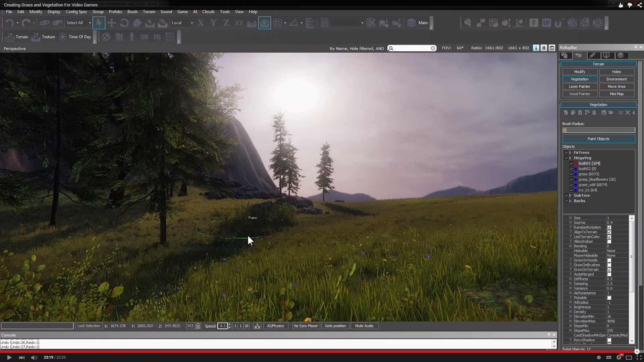
Task: Expand the FirTrees tree group
Action: click(x=570, y=153)
